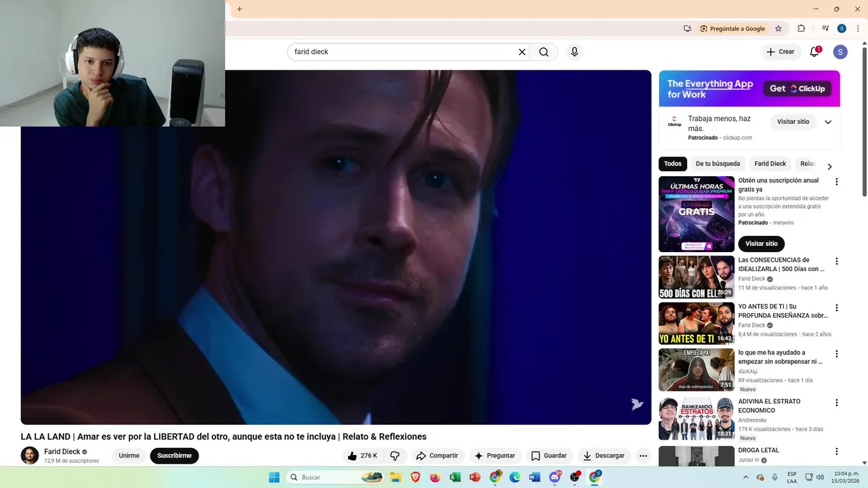The height and width of the screenshot is (488, 868).
Task: Bookmark this page with the star icon
Action: pyautogui.click(x=778, y=28)
